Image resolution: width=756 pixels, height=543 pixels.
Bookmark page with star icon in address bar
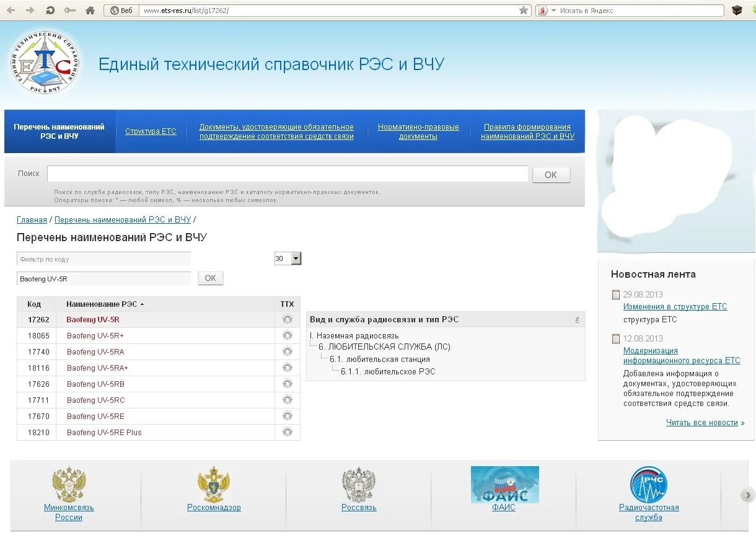pyautogui.click(x=524, y=11)
